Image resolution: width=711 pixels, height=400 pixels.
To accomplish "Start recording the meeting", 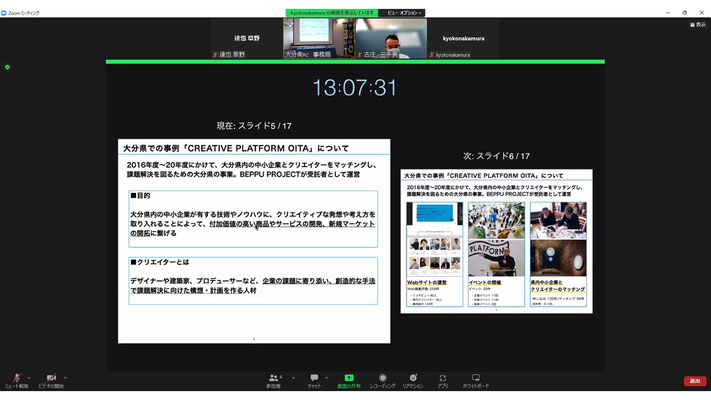I will [383, 380].
